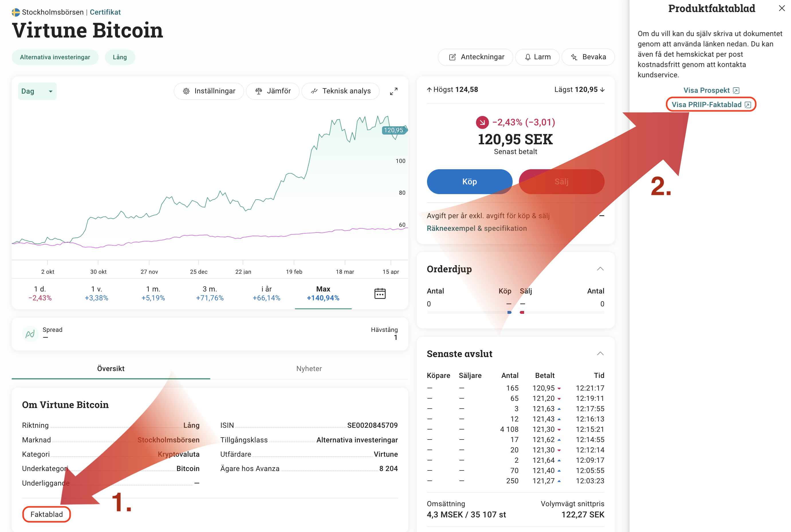Open Räkneexempel & specifikation link
791x532 pixels.
477,228
